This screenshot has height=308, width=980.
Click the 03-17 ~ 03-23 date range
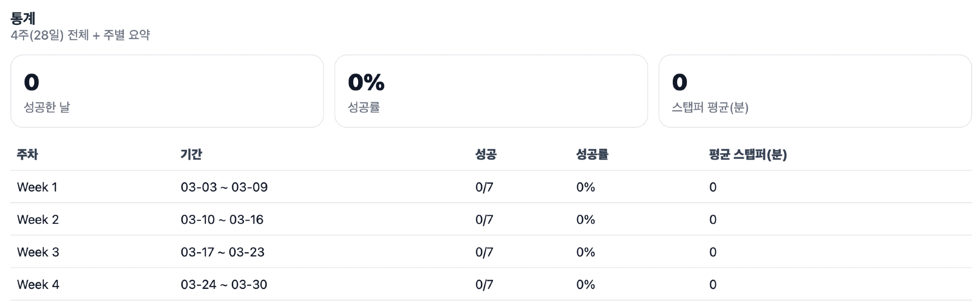(222, 252)
